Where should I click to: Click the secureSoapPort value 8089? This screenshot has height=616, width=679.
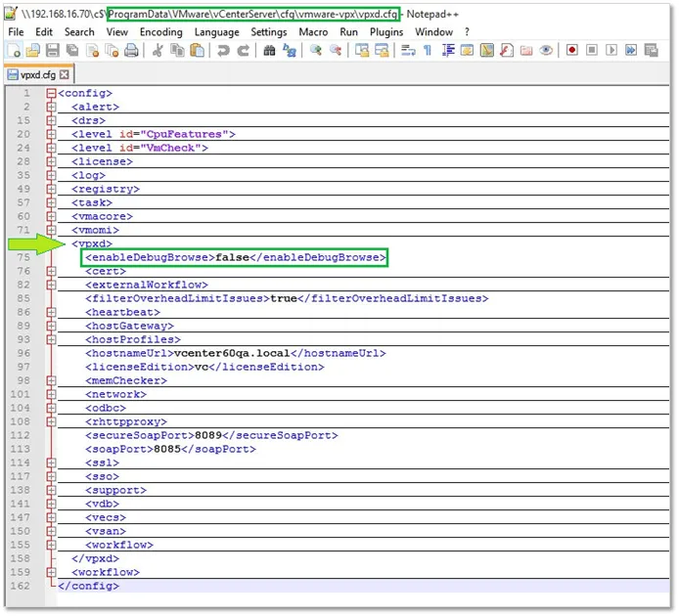point(208,435)
